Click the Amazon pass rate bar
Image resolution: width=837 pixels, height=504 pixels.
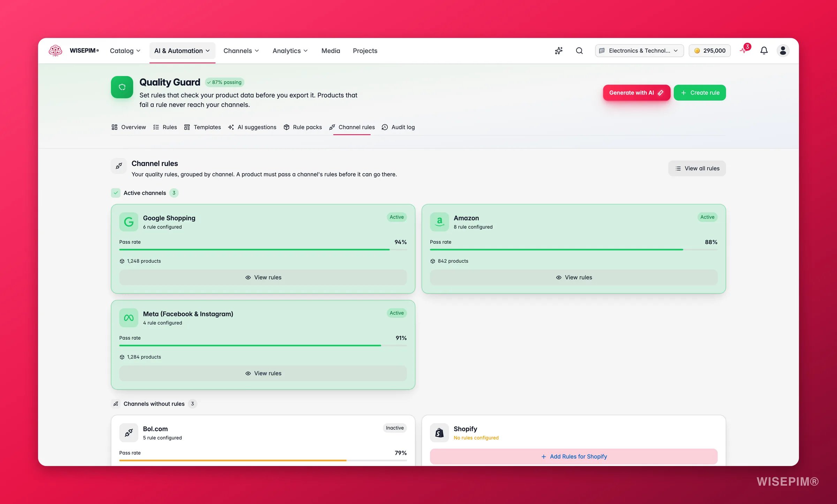(574, 250)
